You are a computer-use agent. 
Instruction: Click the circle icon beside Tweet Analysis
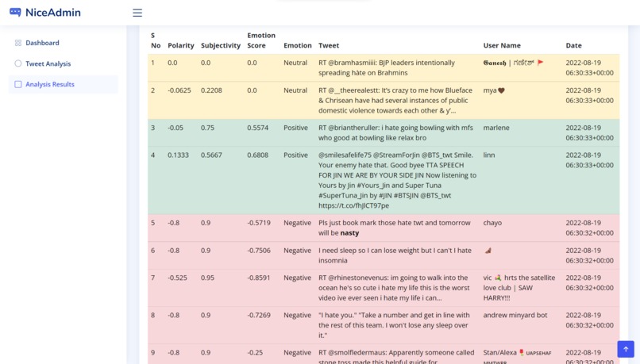(x=18, y=63)
